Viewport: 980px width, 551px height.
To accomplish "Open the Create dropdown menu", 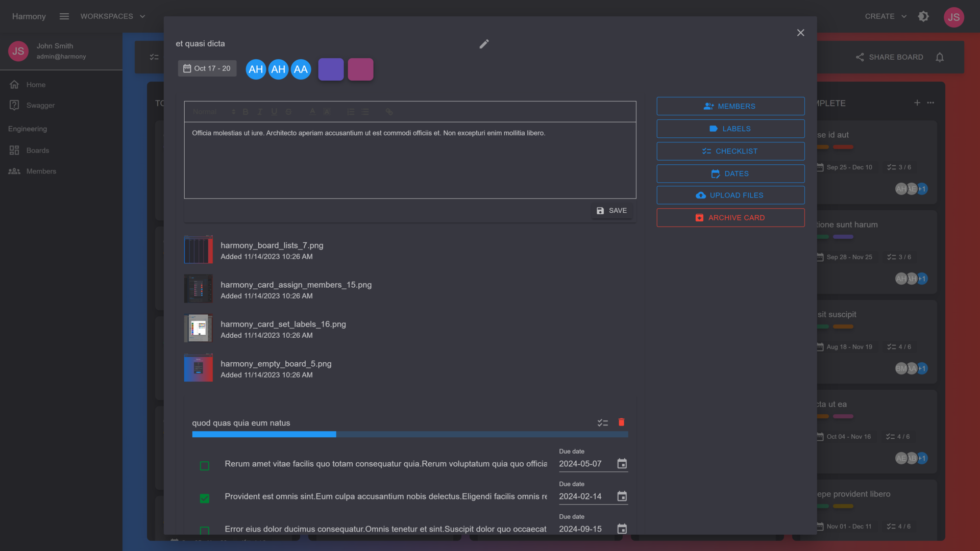I will point(886,16).
